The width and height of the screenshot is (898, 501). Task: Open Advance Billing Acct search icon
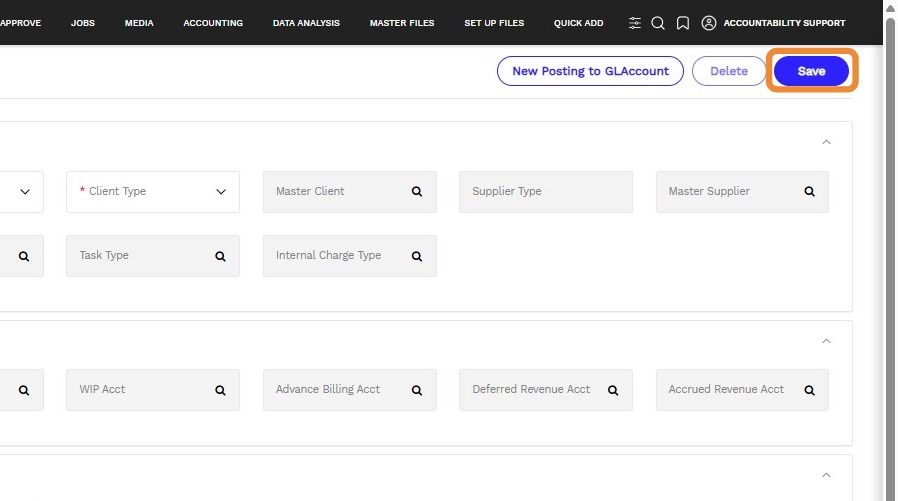click(417, 390)
